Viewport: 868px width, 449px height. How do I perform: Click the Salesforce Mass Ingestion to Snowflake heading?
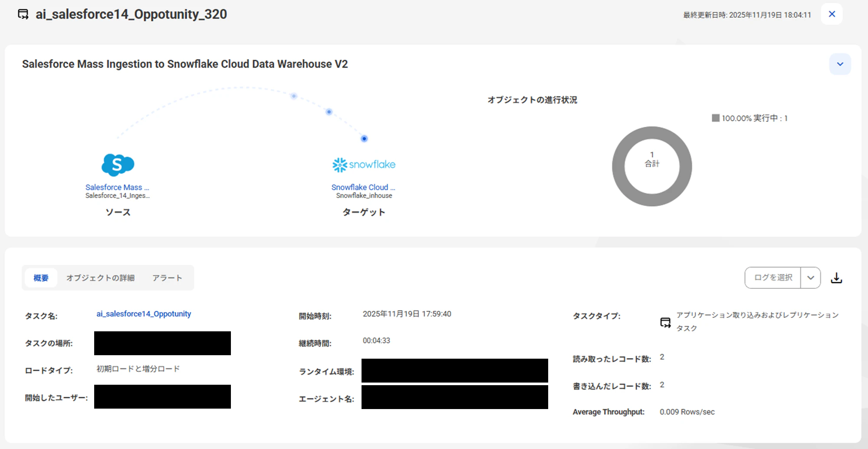coord(185,64)
